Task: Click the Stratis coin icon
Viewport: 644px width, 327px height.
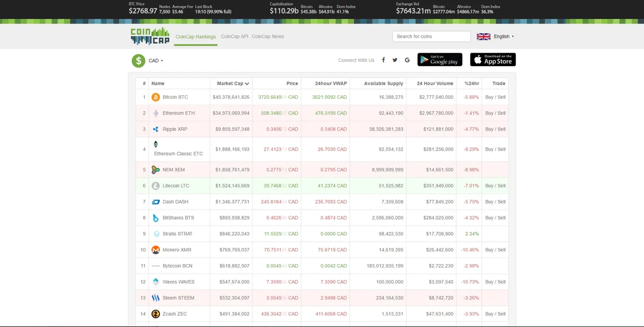Action: pos(156,234)
